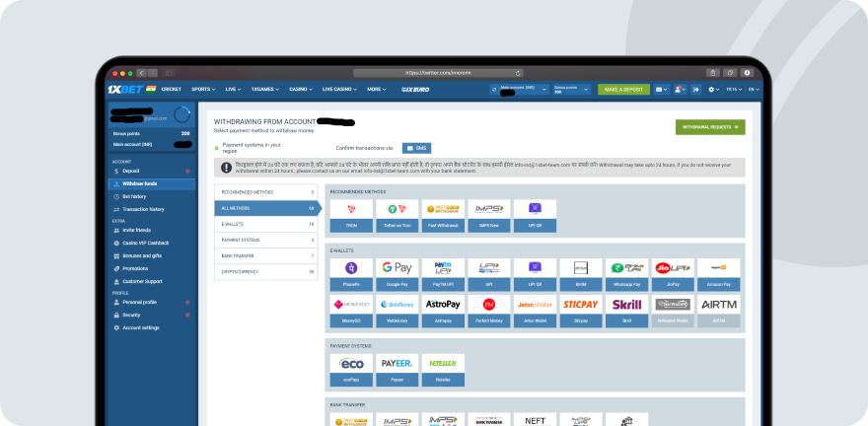The height and width of the screenshot is (426, 868).
Task: Choose IMPS New payment method
Action: (489, 216)
